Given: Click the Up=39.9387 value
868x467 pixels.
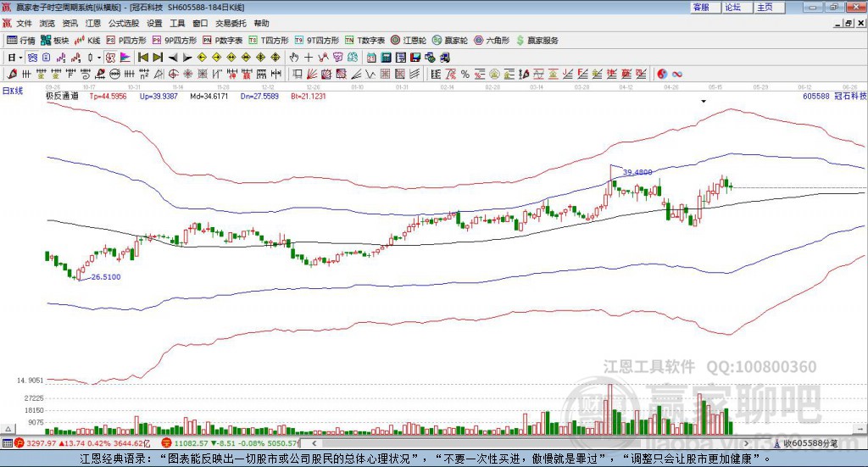Looking at the screenshot, I should [159, 96].
